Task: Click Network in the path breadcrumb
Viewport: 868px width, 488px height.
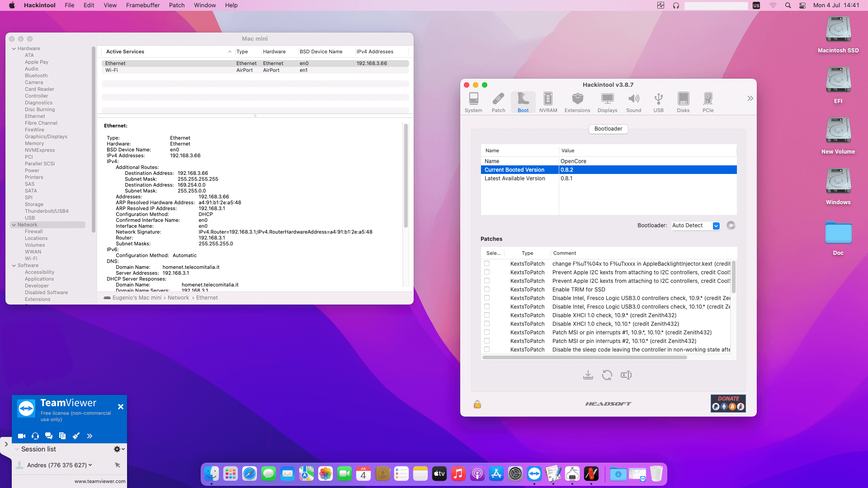Action: pyautogui.click(x=178, y=298)
